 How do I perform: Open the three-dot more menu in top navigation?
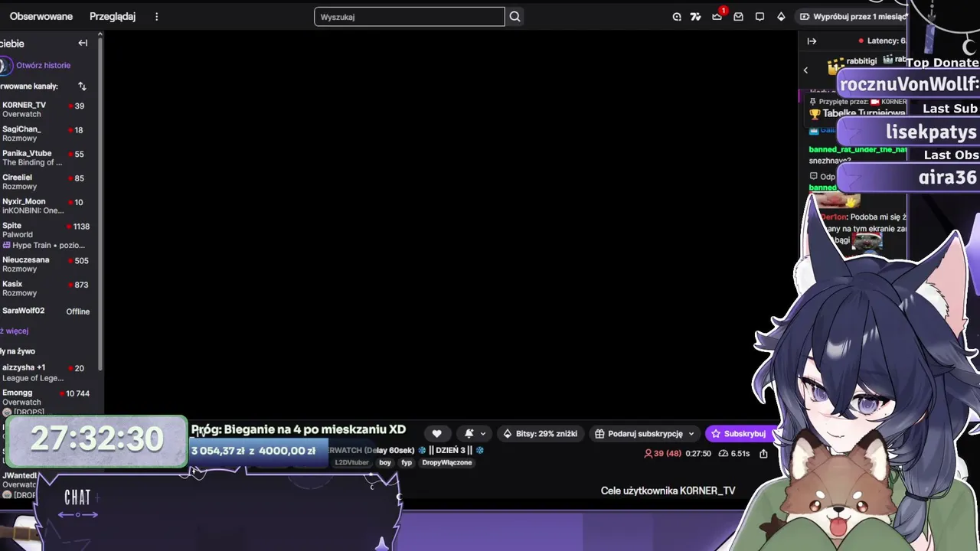(x=156, y=17)
